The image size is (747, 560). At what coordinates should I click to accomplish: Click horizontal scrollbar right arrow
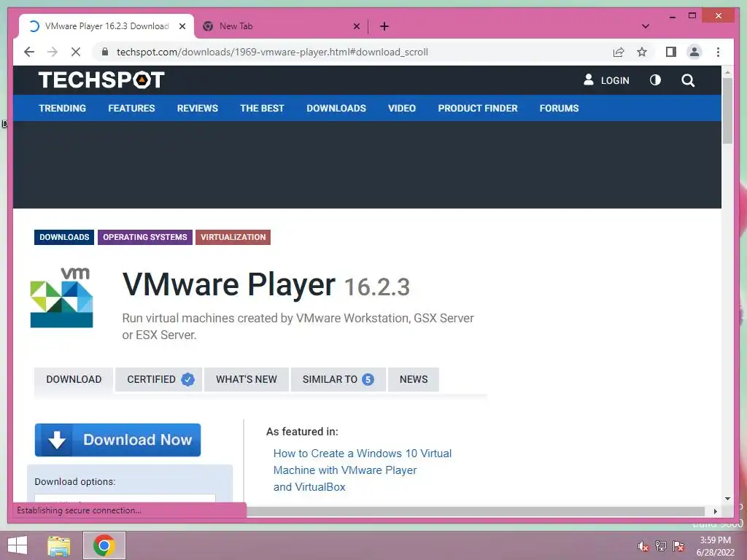point(715,511)
